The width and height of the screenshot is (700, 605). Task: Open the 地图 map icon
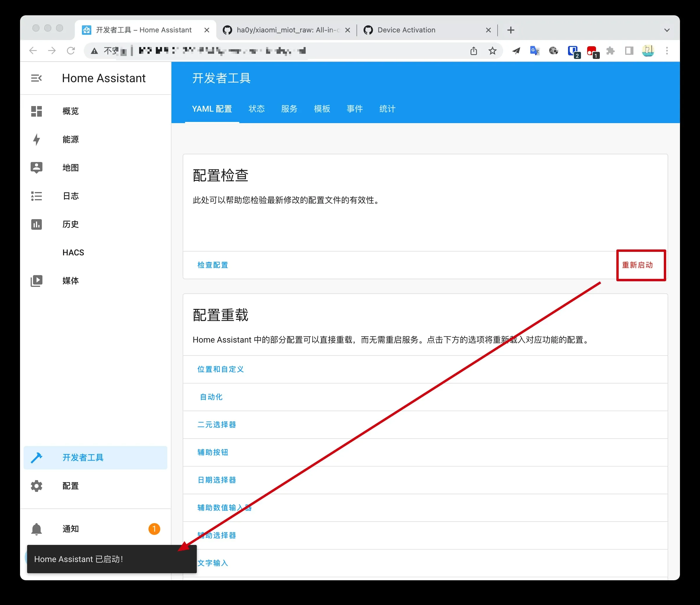pos(37,168)
